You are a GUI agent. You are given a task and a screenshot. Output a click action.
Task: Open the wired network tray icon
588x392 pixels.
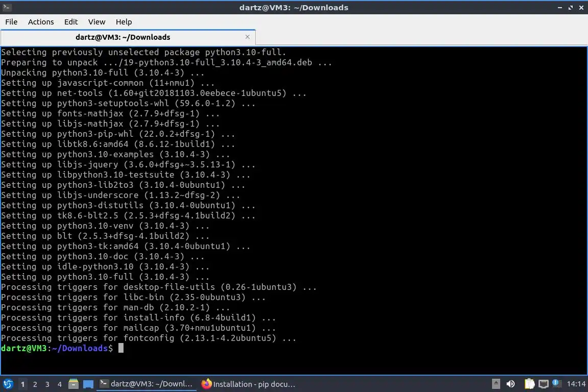(544, 384)
